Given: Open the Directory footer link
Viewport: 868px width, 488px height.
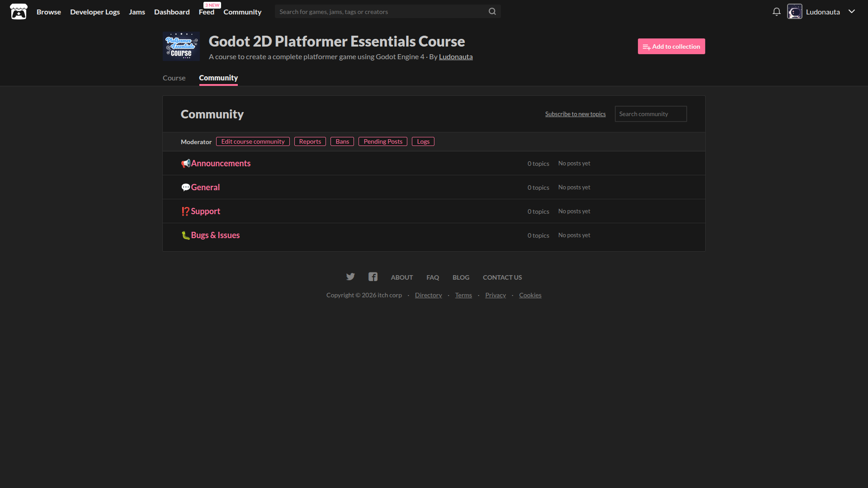Looking at the screenshot, I should tap(429, 295).
